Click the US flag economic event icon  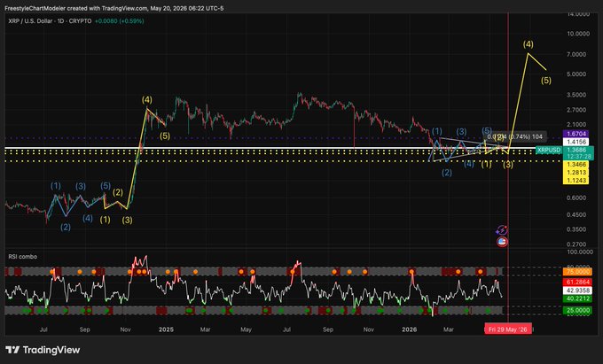502,242
